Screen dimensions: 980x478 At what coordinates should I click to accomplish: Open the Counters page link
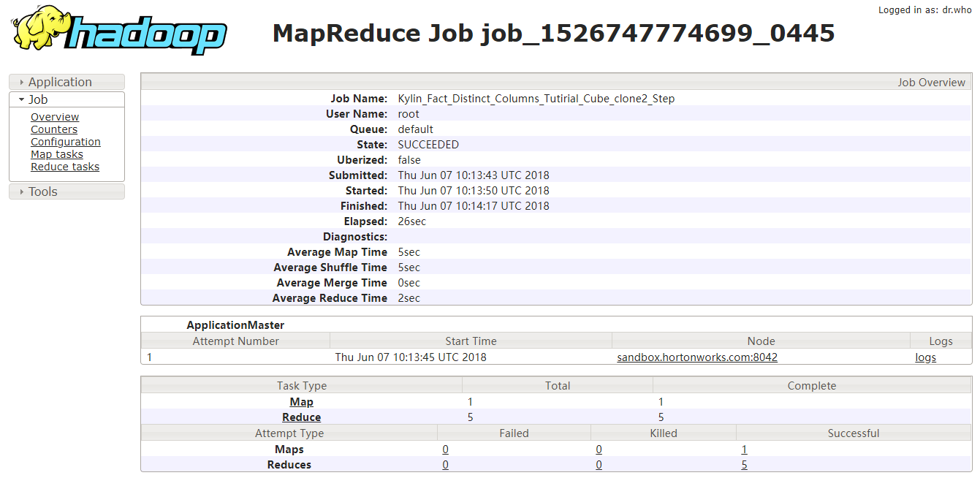click(54, 129)
